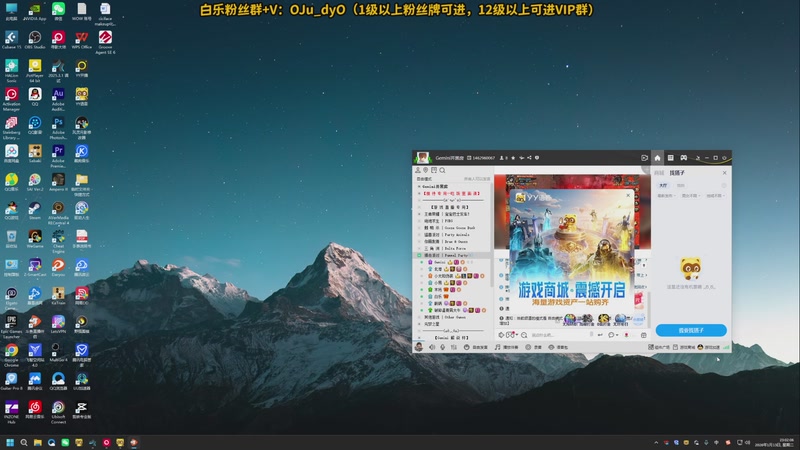Select the first pill tab in YY panel

(663, 185)
